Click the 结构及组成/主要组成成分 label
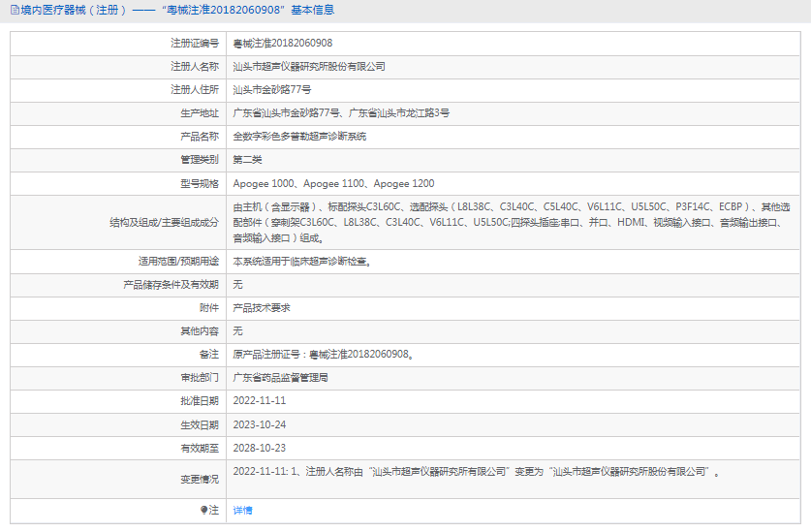Image resolution: width=811 pixels, height=532 pixels. 164,223
